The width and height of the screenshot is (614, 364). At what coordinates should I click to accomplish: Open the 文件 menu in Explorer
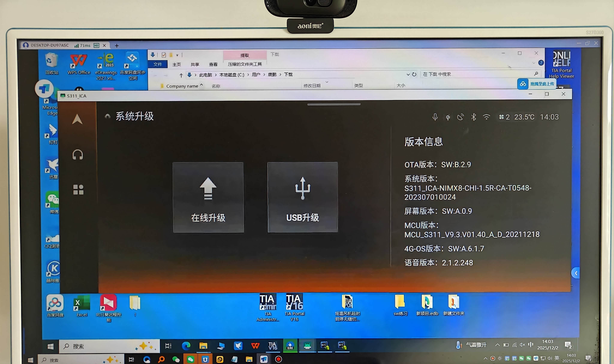tap(158, 64)
